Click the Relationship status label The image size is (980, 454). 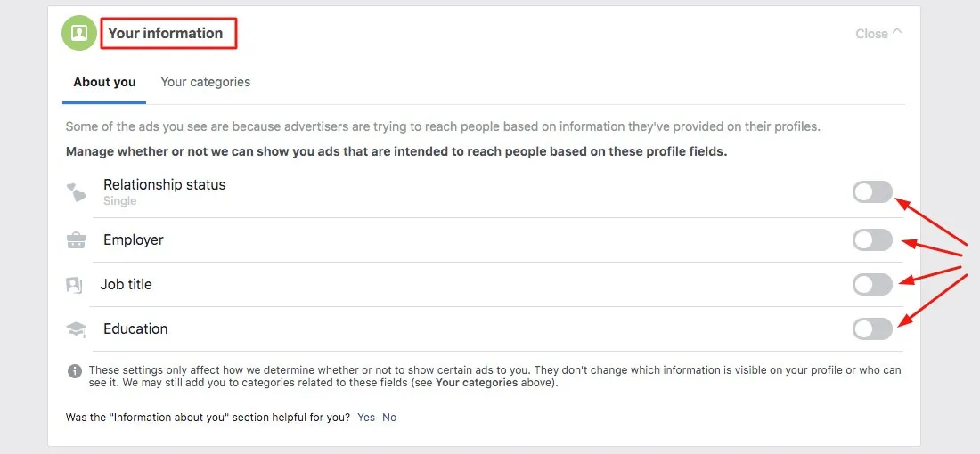click(x=164, y=185)
